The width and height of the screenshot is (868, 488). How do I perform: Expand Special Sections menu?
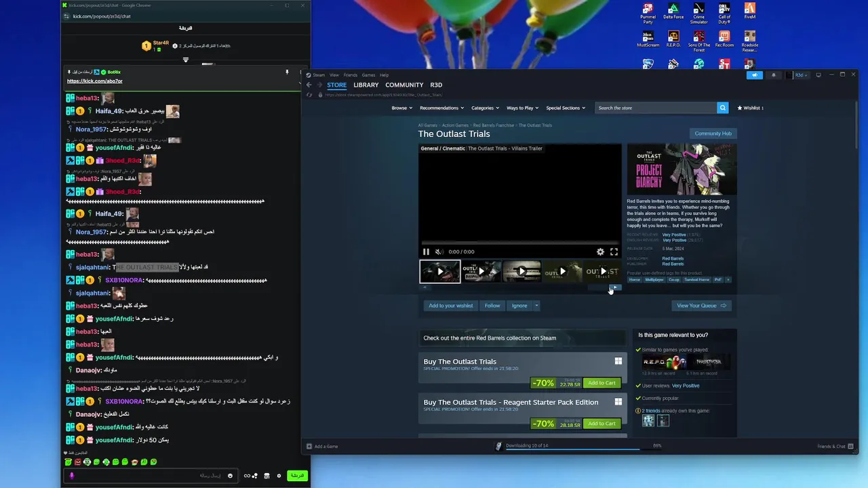[x=566, y=108]
